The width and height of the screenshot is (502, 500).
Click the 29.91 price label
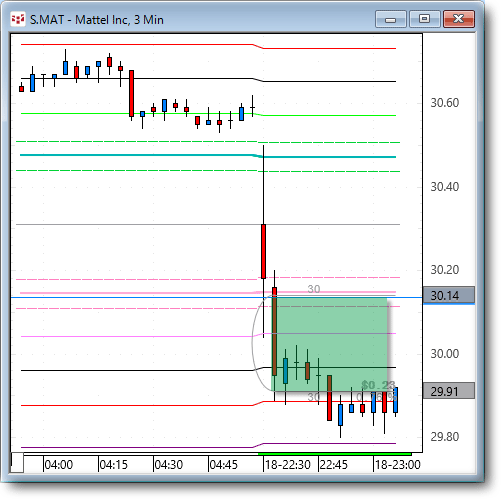click(x=449, y=391)
